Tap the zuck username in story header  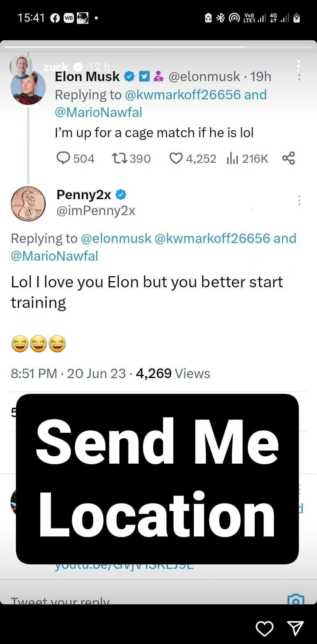[x=56, y=67]
